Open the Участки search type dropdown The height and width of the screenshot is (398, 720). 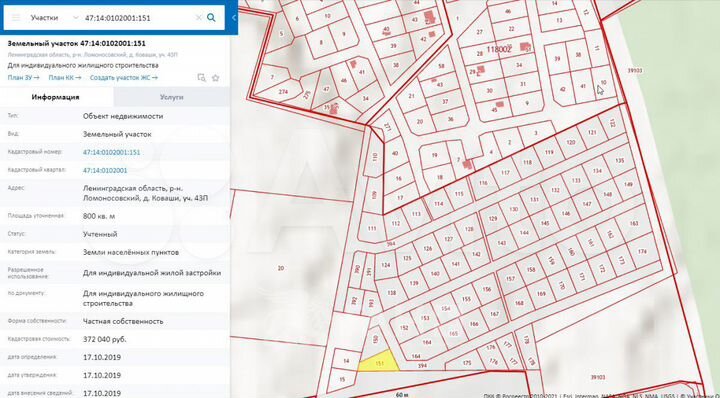[55, 18]
